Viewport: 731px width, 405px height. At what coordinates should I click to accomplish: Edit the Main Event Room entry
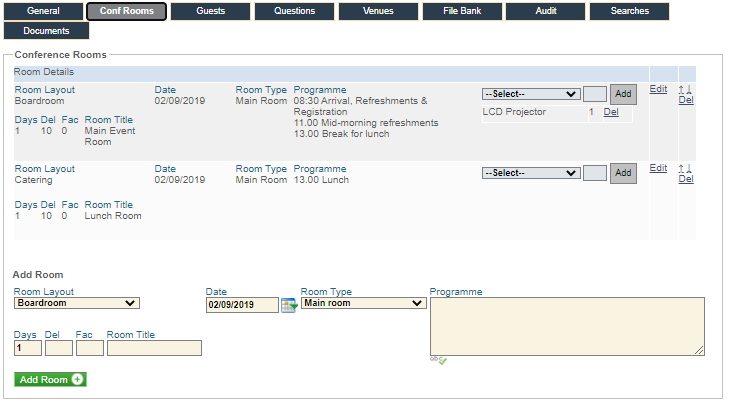tap(658, 89)
